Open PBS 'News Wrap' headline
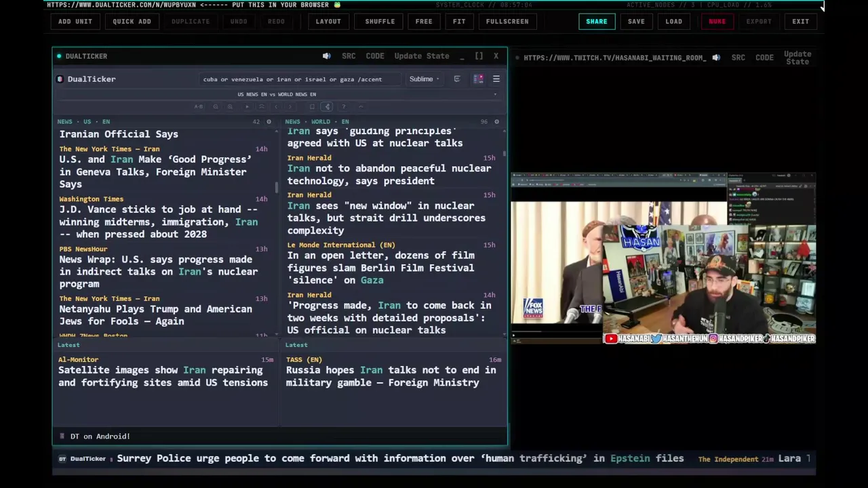868x488 pixels. [158, 272]
